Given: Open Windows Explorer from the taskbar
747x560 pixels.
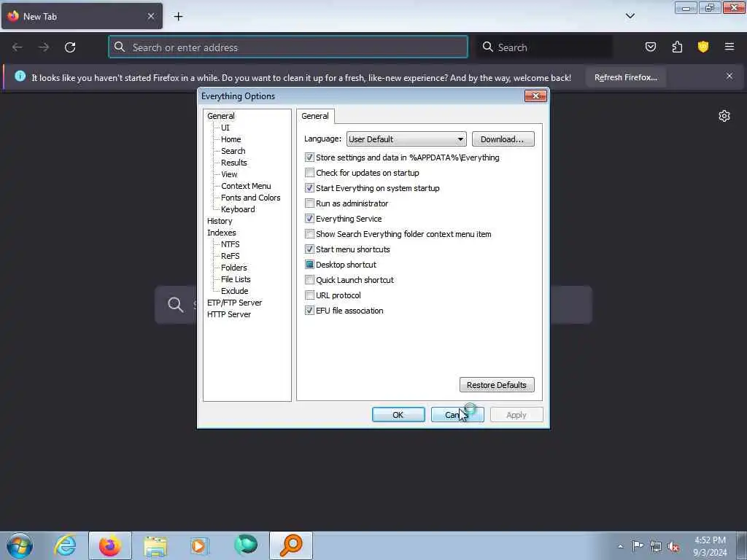Looking at the screenshot, I should (155, 546).
